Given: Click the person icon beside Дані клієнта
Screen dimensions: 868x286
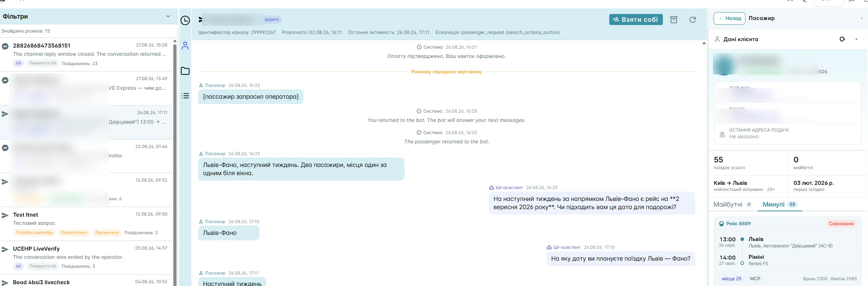Looking at the screenshot, I should click(717, 39).
